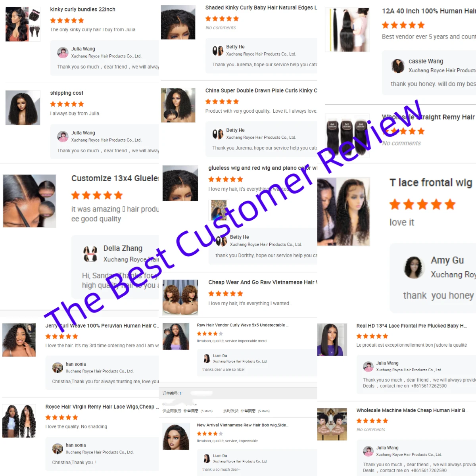Open the T lace frontal wig photo

coord(344,212)
